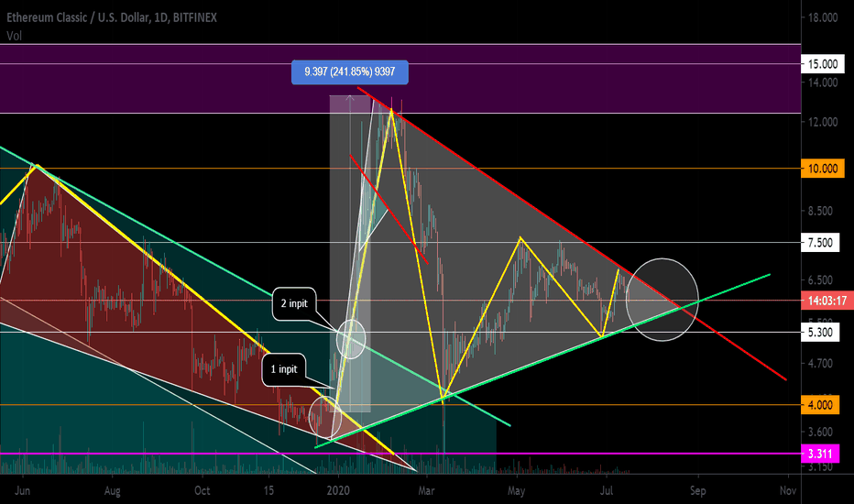Click the 18.000 price axis value
854x504 pixels.
click(x=823, y=18)
